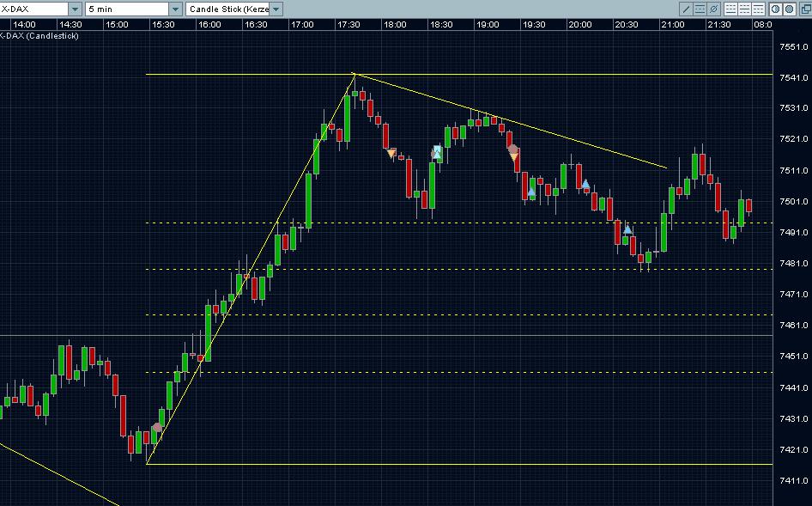Click the X-DAX (Candlestick) chart label
Screen dimensions: 812x506
[x=39, y=36]
